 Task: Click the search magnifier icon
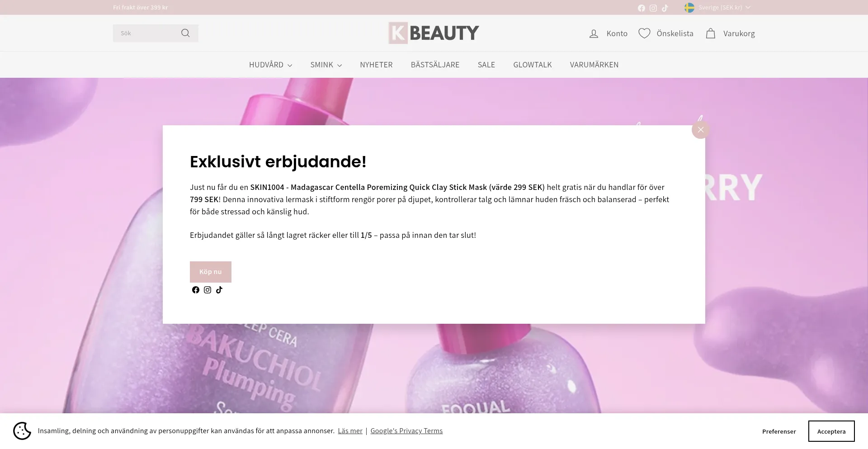(x=185, y=33)
